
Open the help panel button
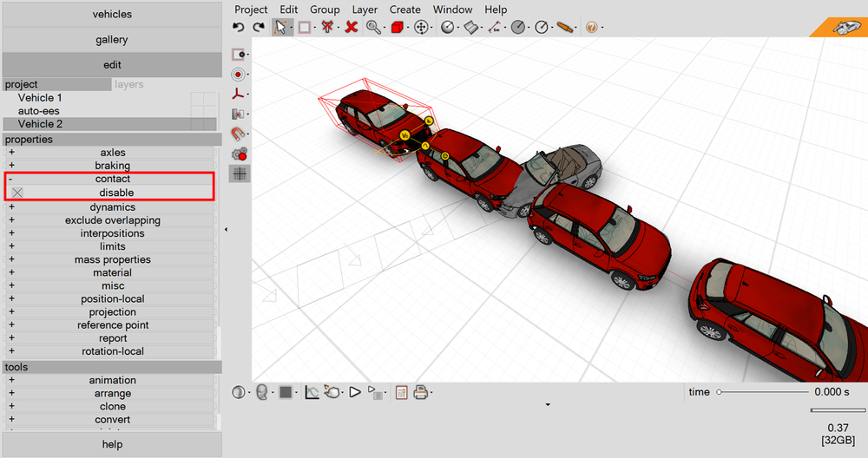tap(112, 445)
